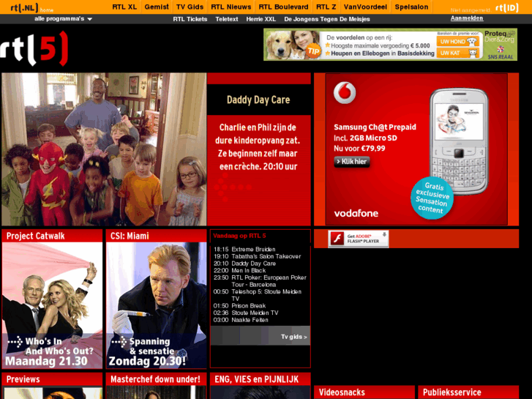Click the RTL Tickets link
This screenshot has width=532, height=399.
[x=190, y=19]
